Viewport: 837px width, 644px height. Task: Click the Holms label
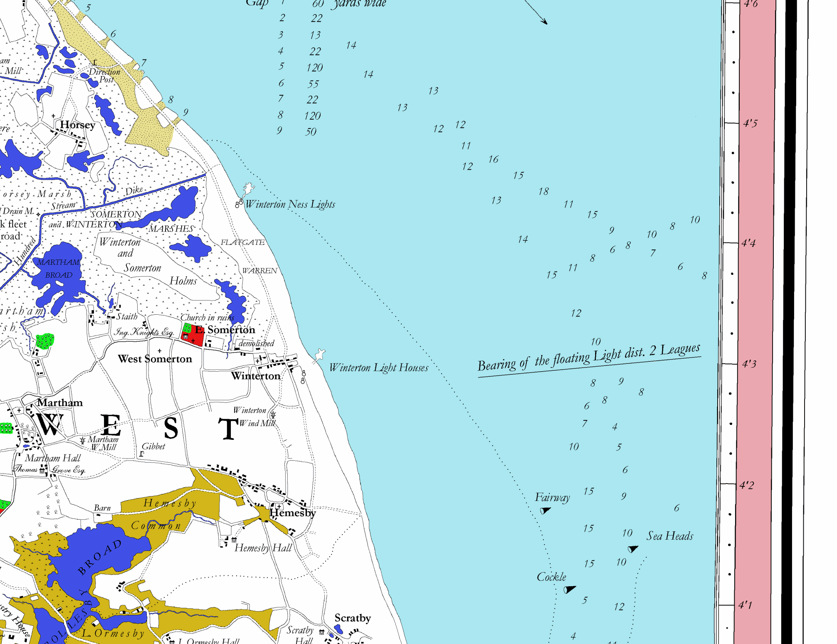click(x=183, y=281)
